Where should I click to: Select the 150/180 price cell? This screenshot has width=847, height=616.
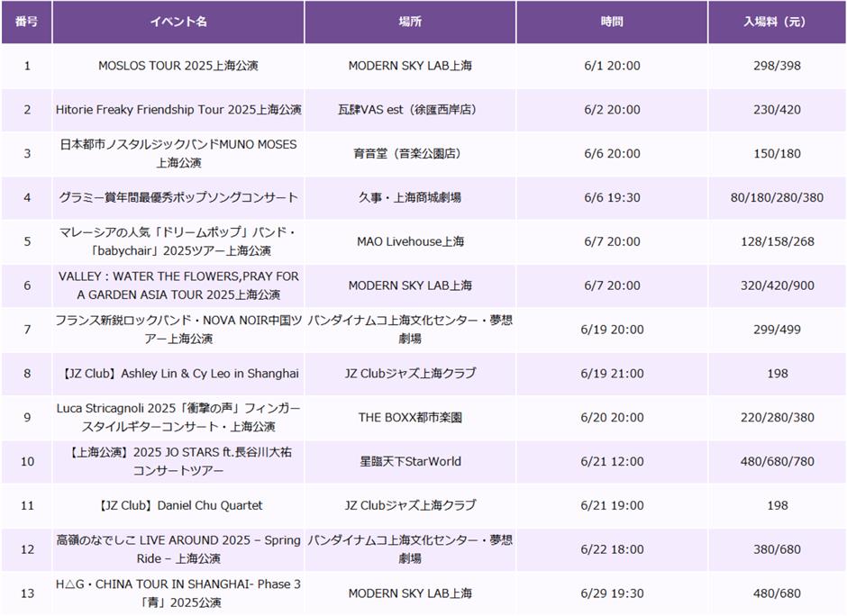777,153
